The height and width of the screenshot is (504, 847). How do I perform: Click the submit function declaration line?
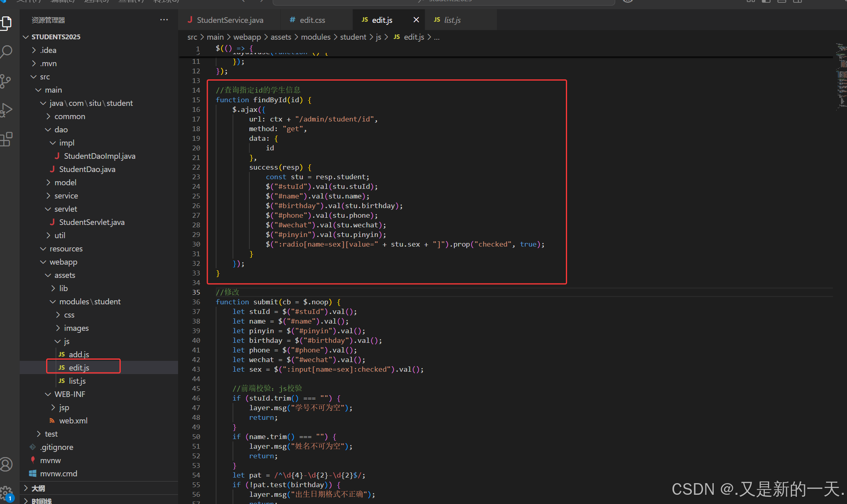[x=278, y=302]
